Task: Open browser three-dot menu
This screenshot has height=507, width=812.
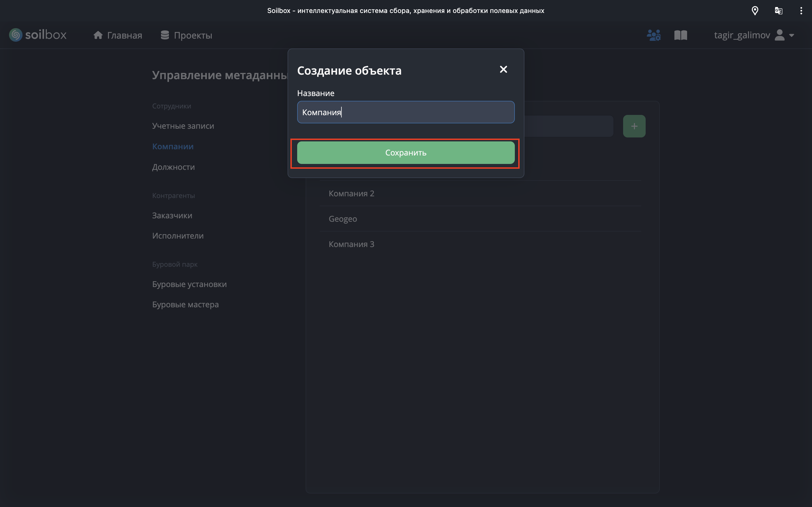Action: 801,11
